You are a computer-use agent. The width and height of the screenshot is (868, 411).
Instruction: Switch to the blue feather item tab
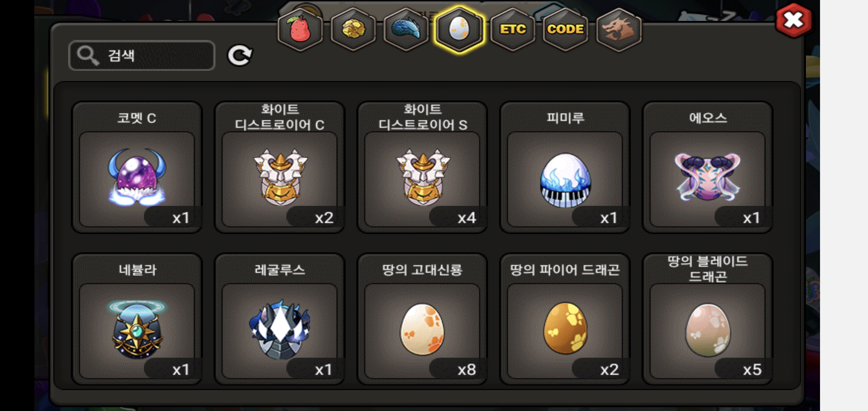click(x=406, y=29)
